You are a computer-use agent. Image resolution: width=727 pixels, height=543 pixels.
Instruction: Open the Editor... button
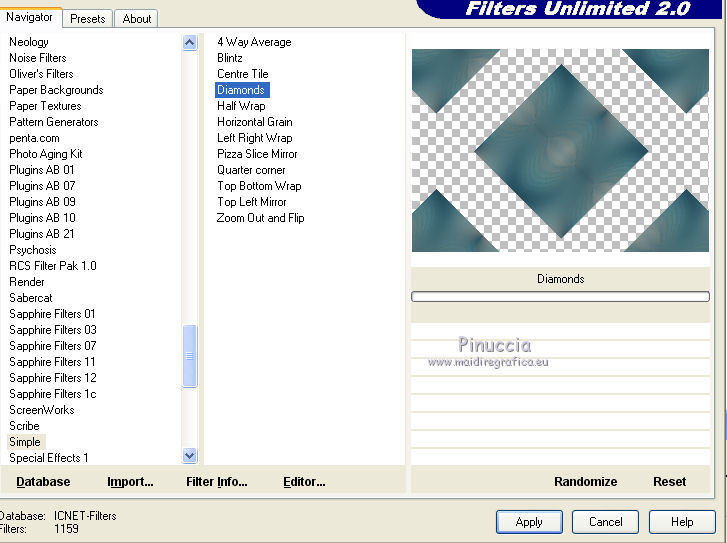(x=304, y=482)
